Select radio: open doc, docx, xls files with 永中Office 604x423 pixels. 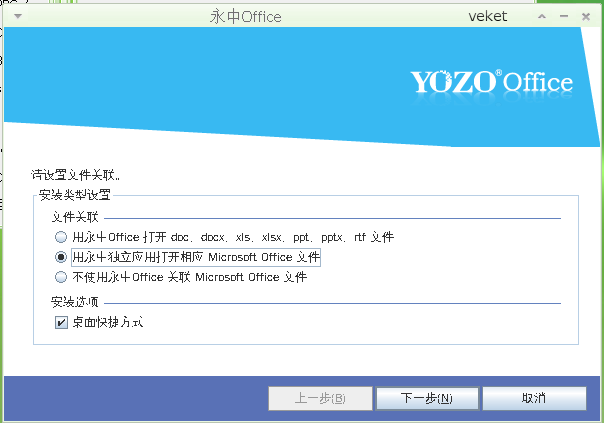tap(61, 237)
